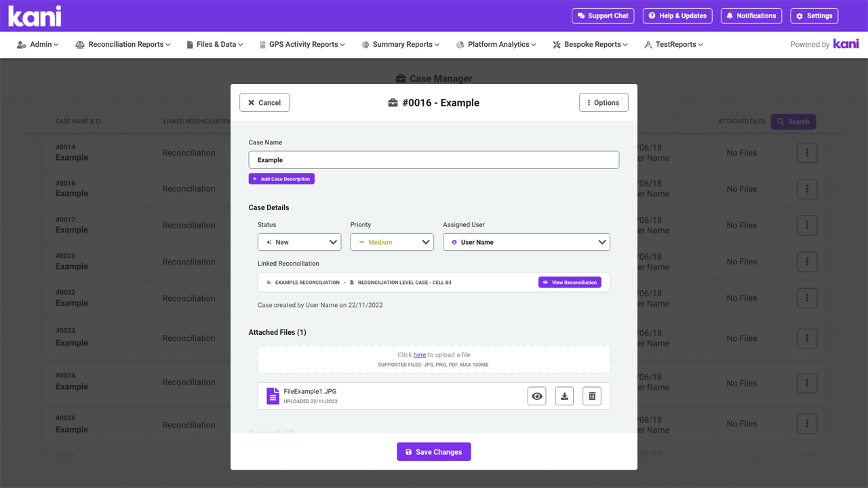Viewport: 868px width, 488px height.
Task: Open the Assigned User selector
Action: (526, 241)
